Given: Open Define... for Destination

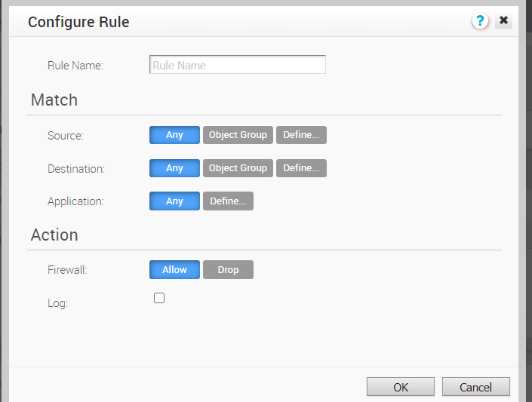Looking at the screenshot, I should coord(301,168).
